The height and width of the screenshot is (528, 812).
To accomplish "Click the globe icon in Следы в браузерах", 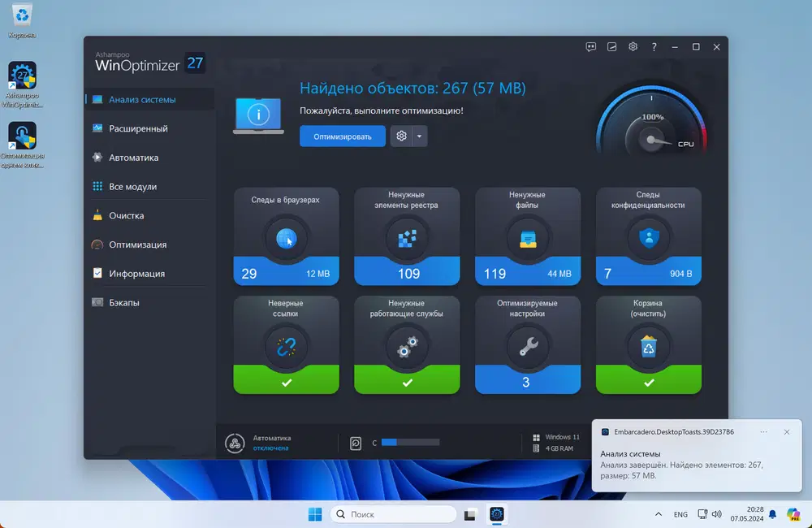I will pos(287,238).
